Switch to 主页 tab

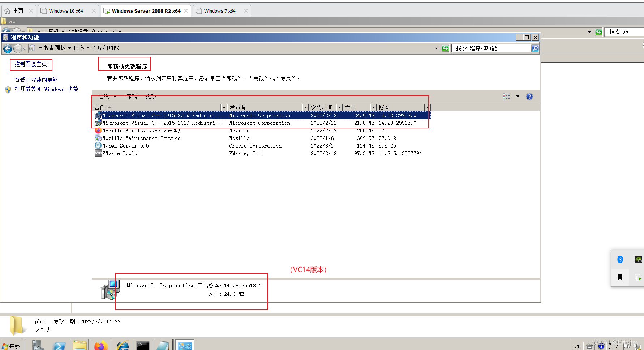pos(18,11)
